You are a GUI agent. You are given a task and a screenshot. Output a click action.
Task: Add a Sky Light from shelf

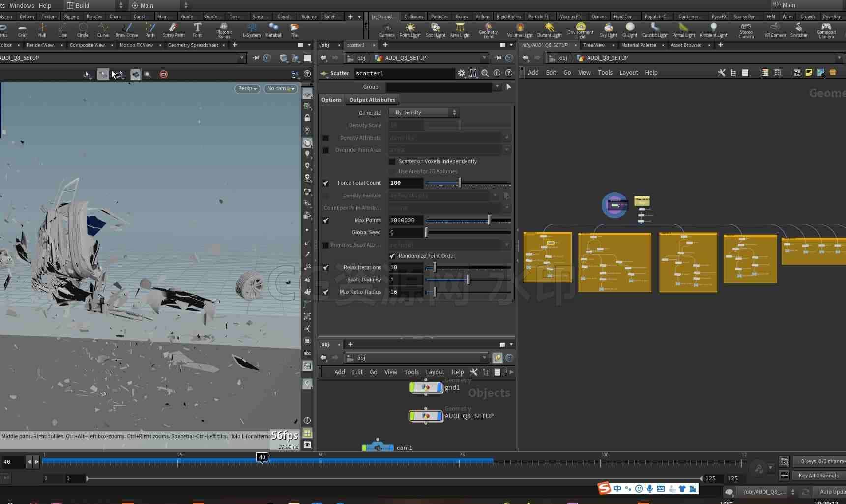(608, 30)
